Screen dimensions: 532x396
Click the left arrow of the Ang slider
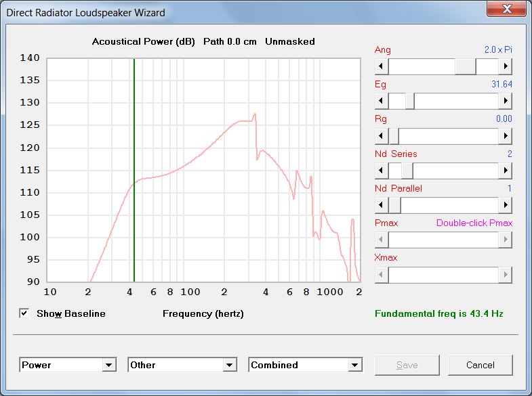(382, 66)
